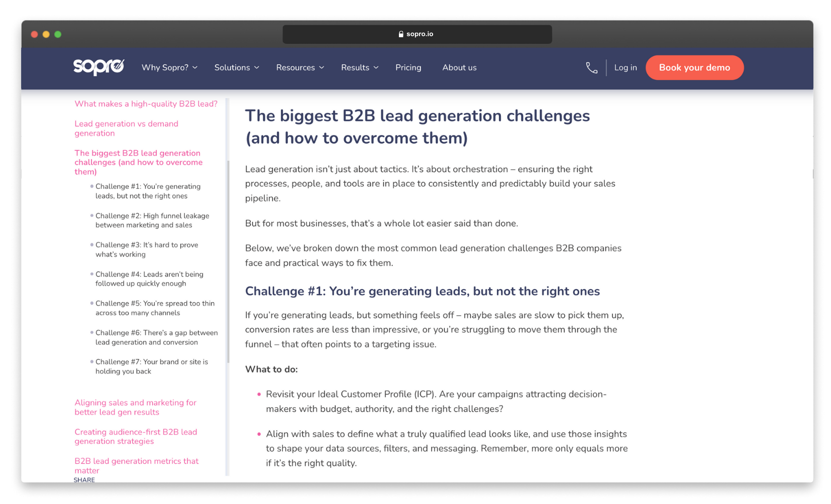
Task: Select Pricing in the navigation bar
Action: [408, 67]
